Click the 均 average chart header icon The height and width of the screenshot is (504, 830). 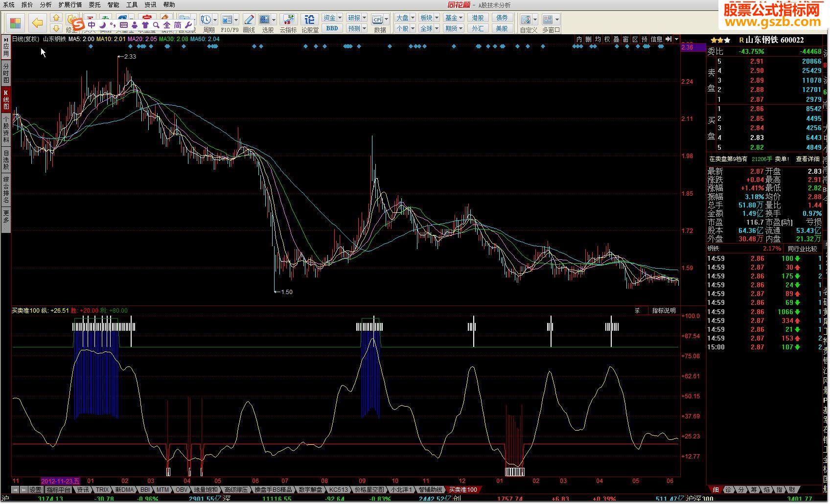[598, 39]
